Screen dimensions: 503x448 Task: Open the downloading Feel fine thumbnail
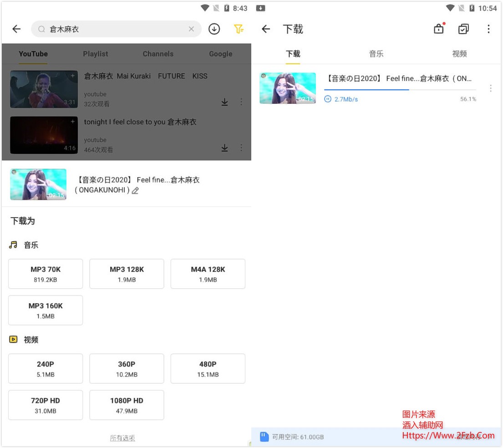[288, 88]
